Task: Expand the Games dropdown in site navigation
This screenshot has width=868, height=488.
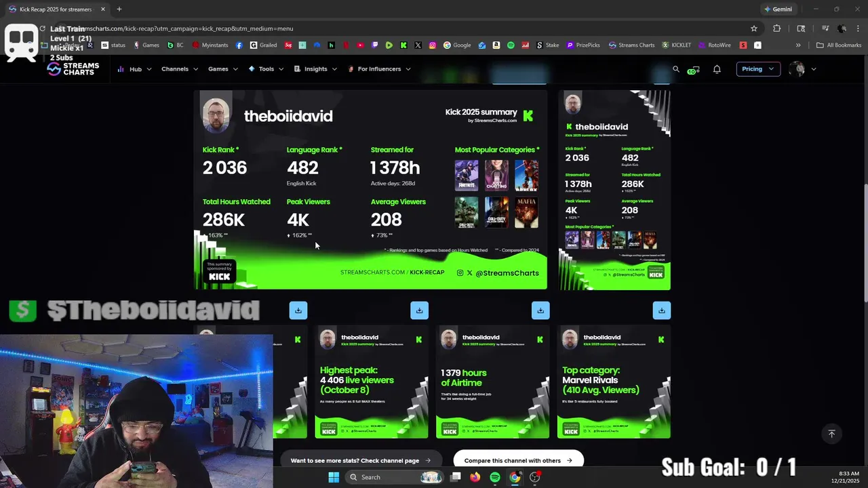Action: tap(223, 69)
